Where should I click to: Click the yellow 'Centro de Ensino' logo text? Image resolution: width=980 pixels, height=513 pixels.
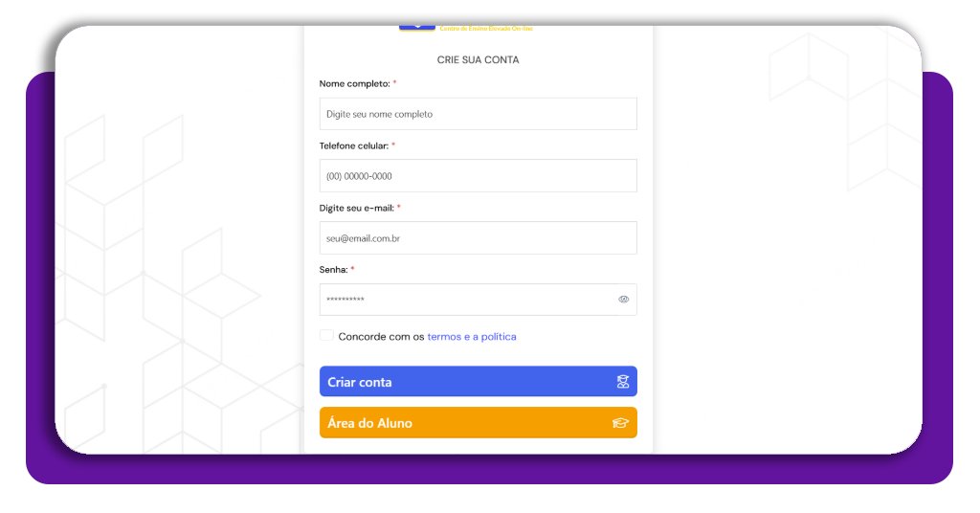(x=486, y=29)
